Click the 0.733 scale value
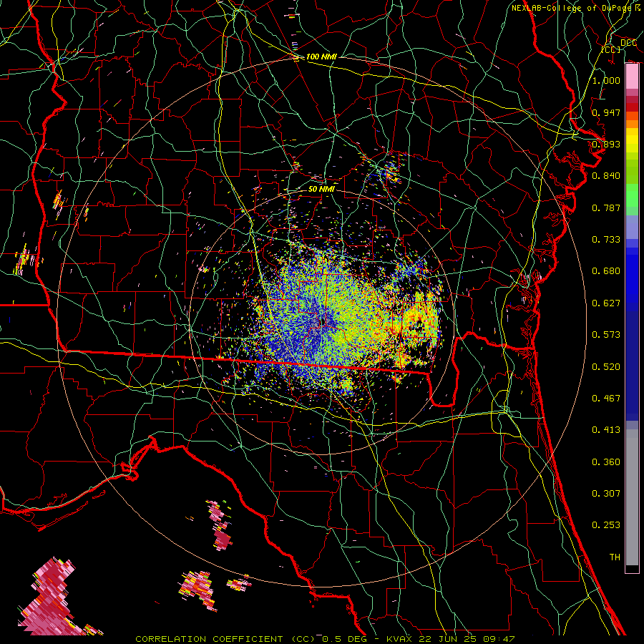This screenshot has width=644, height=644. click(606, 240)
